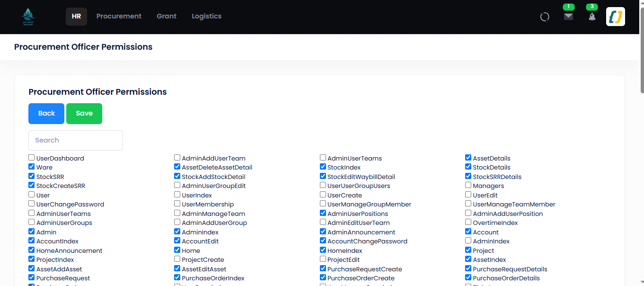Screen dimensions: 644x286
Task: Click the blue Back button
Action: 46,114
